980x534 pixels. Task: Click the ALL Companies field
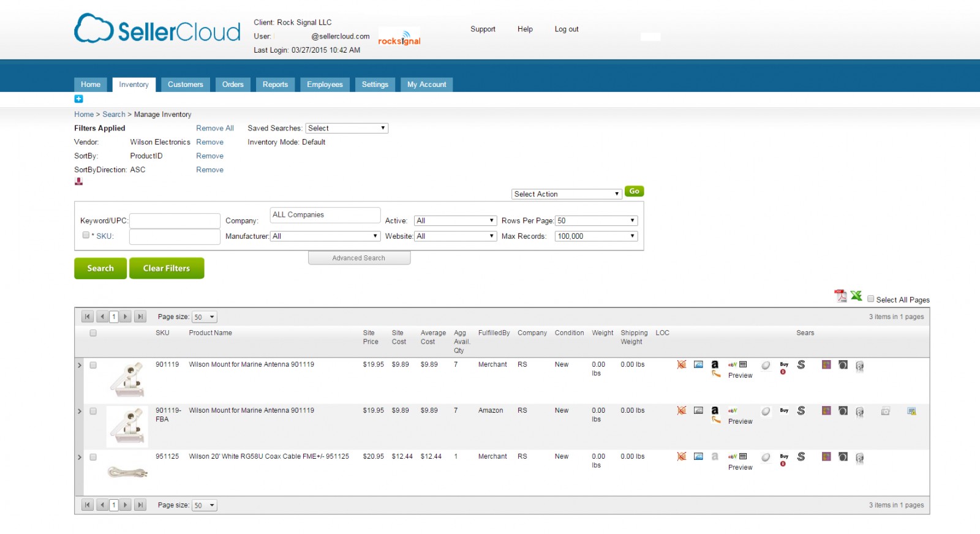[325, 215]
